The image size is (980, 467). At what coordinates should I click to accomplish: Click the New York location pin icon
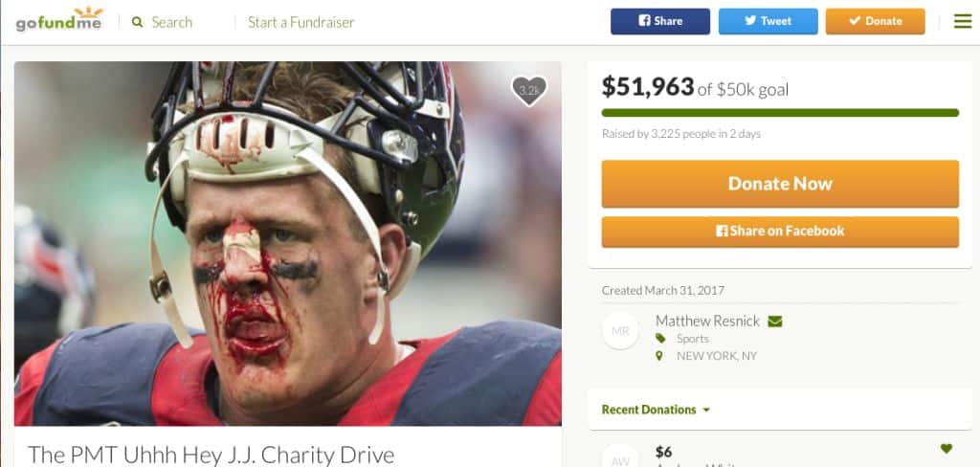658,356
